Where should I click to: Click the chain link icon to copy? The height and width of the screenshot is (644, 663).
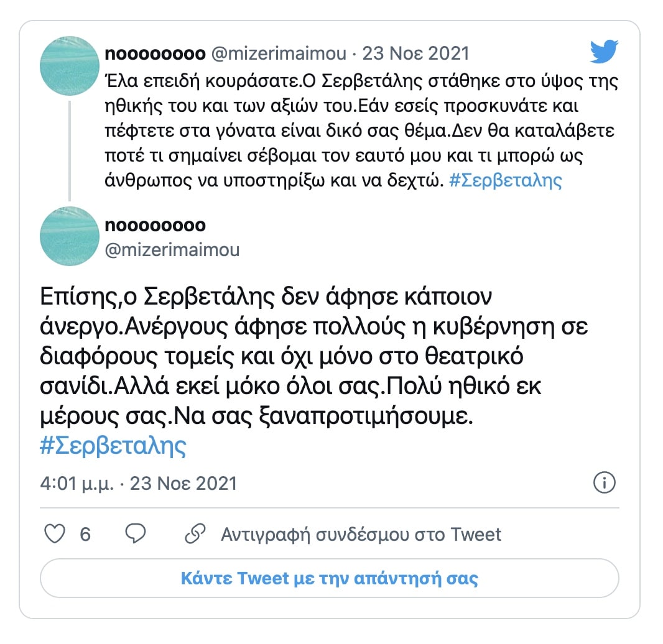(x=198, y=533)
